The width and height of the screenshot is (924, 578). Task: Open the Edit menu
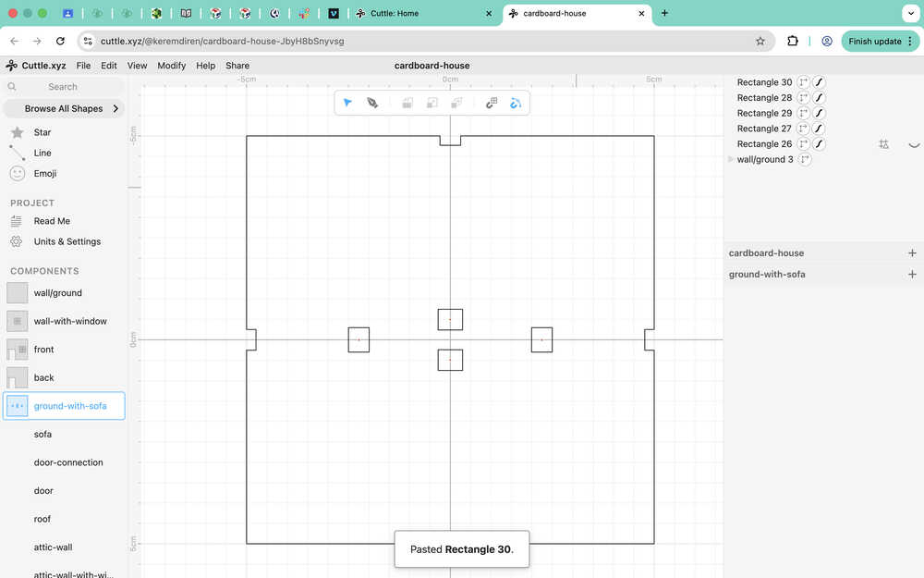point(109,66)
